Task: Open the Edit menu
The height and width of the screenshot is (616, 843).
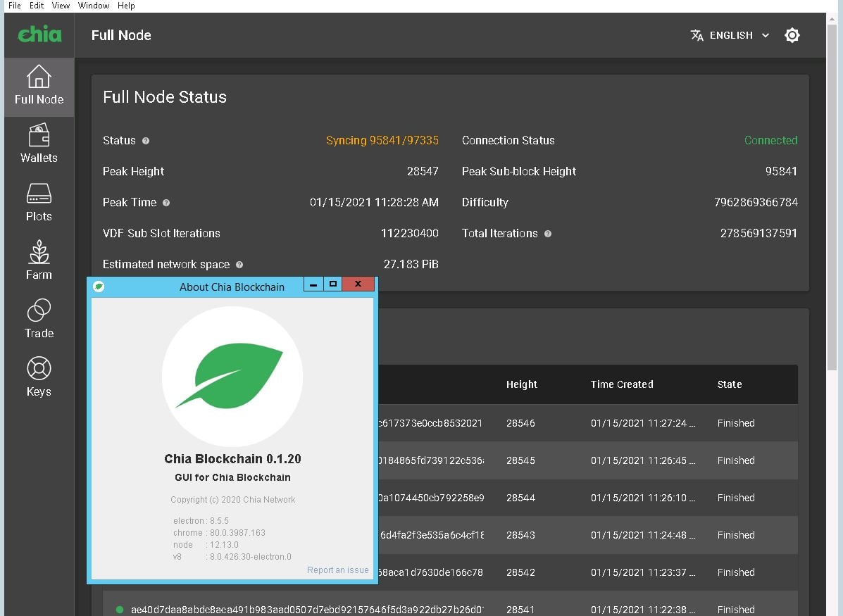Action: (x=37, y=6)
